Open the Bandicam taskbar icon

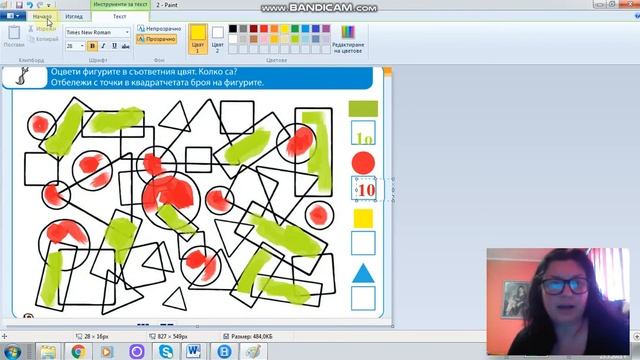click(224, 351)
